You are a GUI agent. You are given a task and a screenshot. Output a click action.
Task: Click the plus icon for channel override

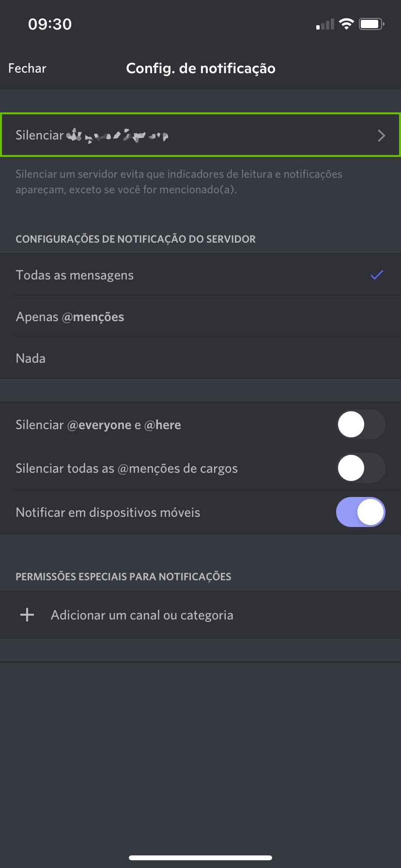[27, 615]
